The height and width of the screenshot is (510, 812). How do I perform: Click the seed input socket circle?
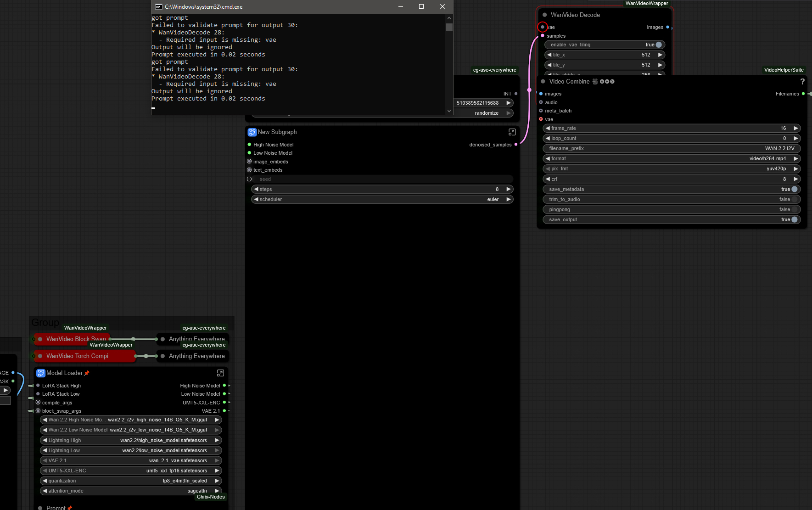point(249,179)
